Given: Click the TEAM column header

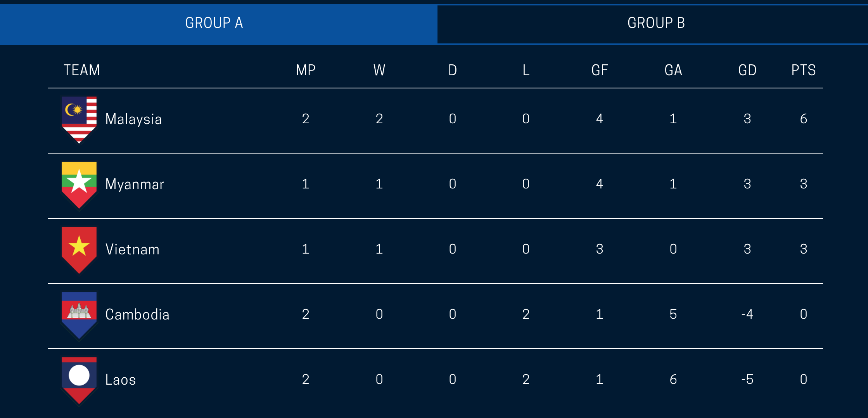Looking at the screenshot, I should point(82,70).
